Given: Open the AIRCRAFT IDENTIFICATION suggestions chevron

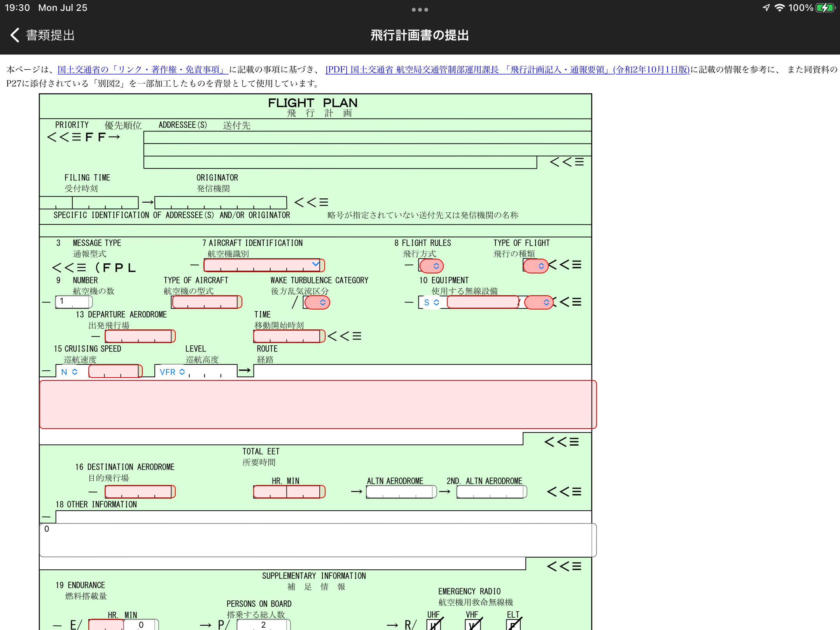Looking at the screenshot, I should coord(315,264).
